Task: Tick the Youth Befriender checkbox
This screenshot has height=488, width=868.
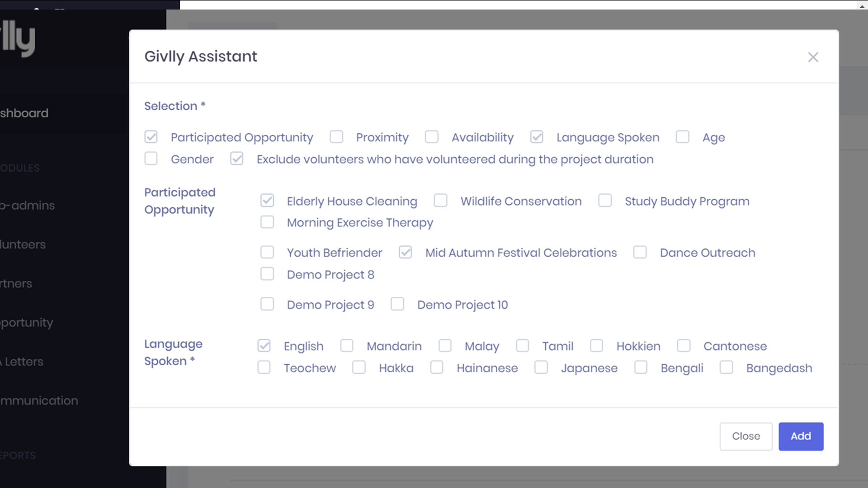Action: tap(267, 252)
